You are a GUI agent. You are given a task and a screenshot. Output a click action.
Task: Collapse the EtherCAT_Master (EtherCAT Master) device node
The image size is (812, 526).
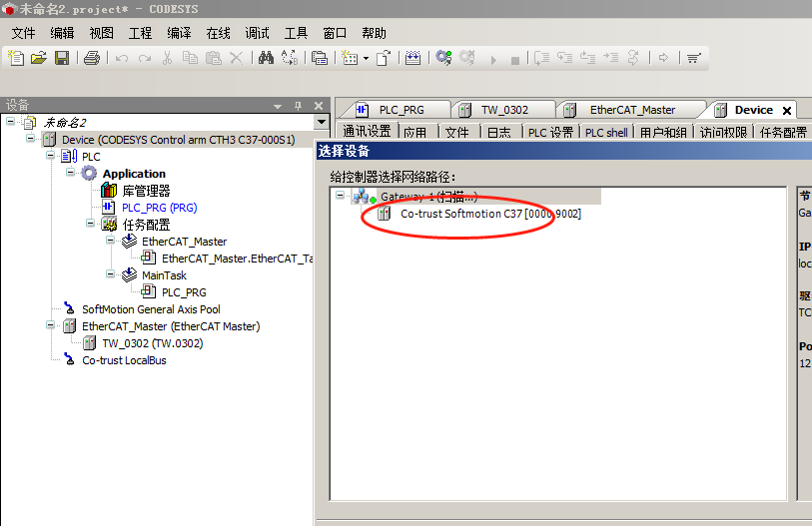[50, 325]
